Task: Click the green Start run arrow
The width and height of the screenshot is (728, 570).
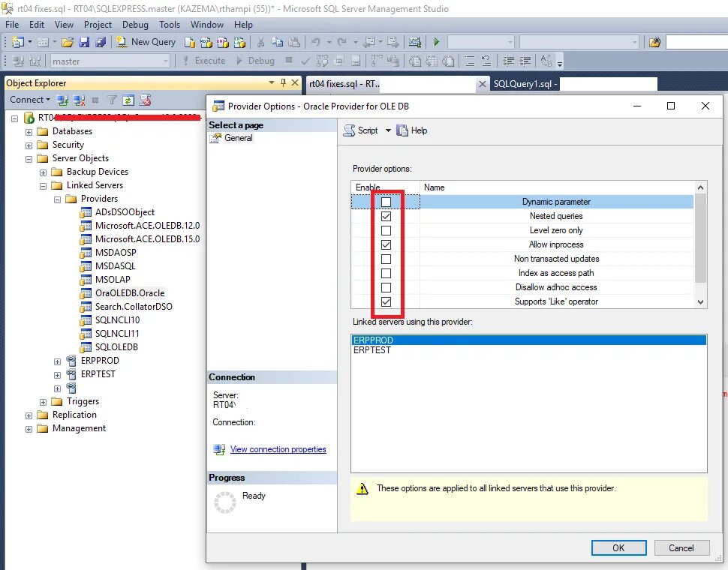Action: (x=437, y=42)
